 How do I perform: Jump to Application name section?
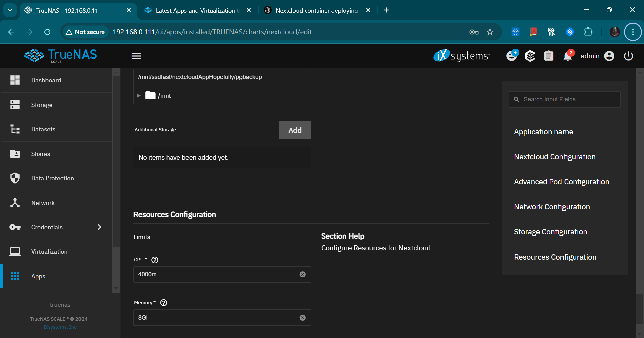point(543,132)
